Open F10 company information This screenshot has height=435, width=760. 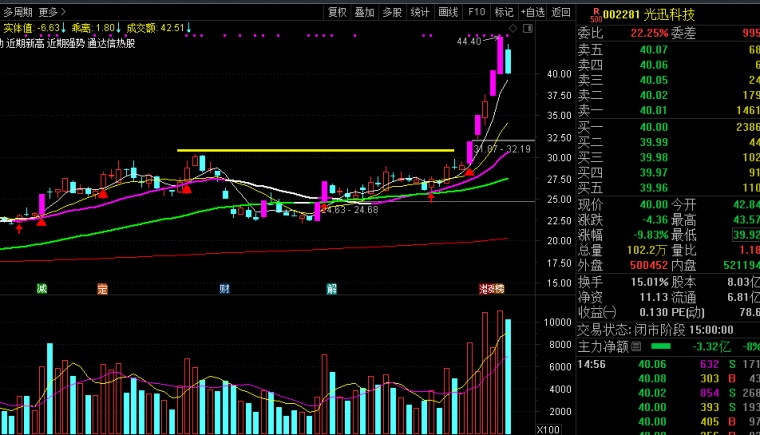click(x=477, y=12)
